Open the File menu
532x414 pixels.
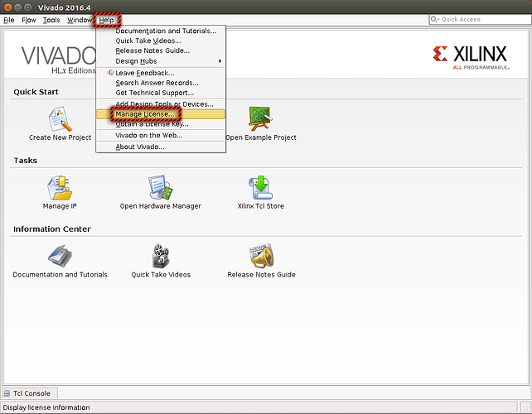[x=9, y=19]
